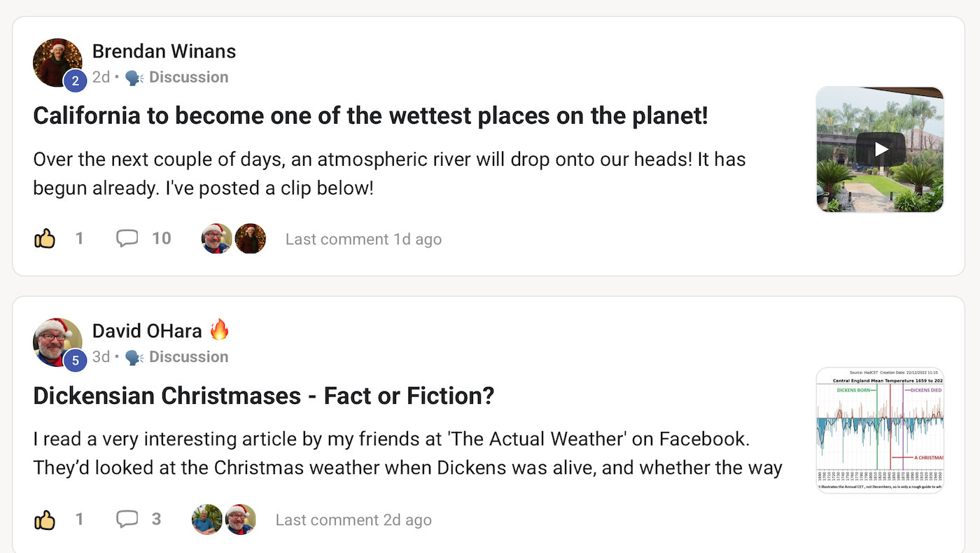Like the California wettest places post
The height and width of the screenshot is (553, 980).
[x=45, y=239]
